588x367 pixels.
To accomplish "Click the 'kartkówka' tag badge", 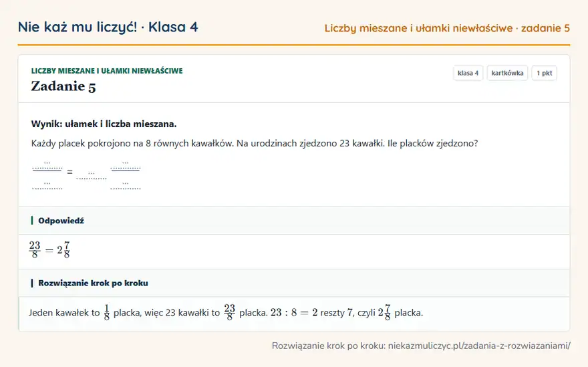I will click(507, 73).
